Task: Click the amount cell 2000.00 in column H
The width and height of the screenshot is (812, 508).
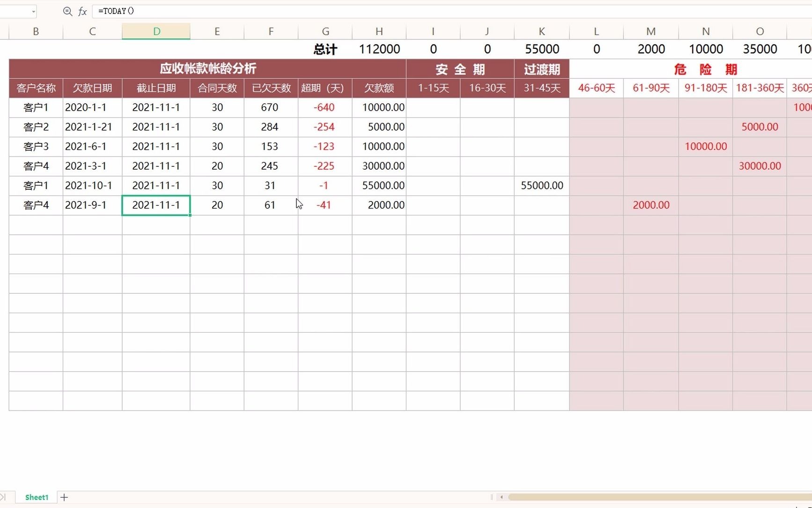Action: [x=379, y=205]
